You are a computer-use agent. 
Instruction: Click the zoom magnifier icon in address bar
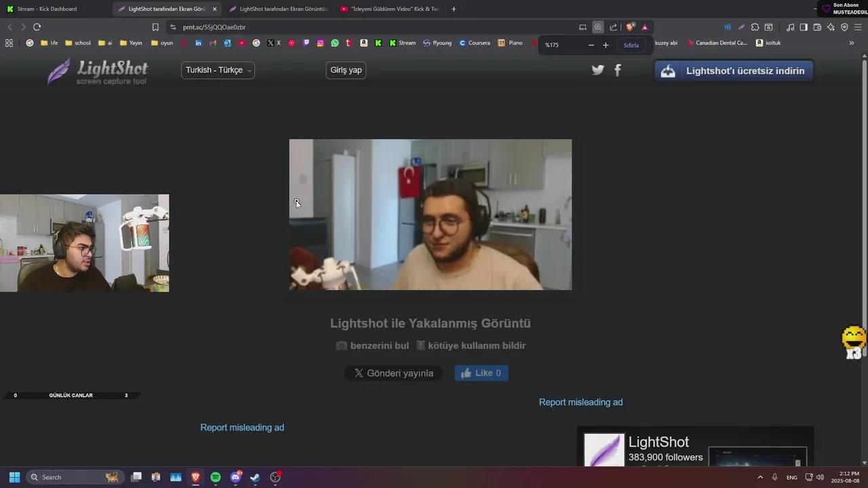pyautogui.click(x=597, y=27)
